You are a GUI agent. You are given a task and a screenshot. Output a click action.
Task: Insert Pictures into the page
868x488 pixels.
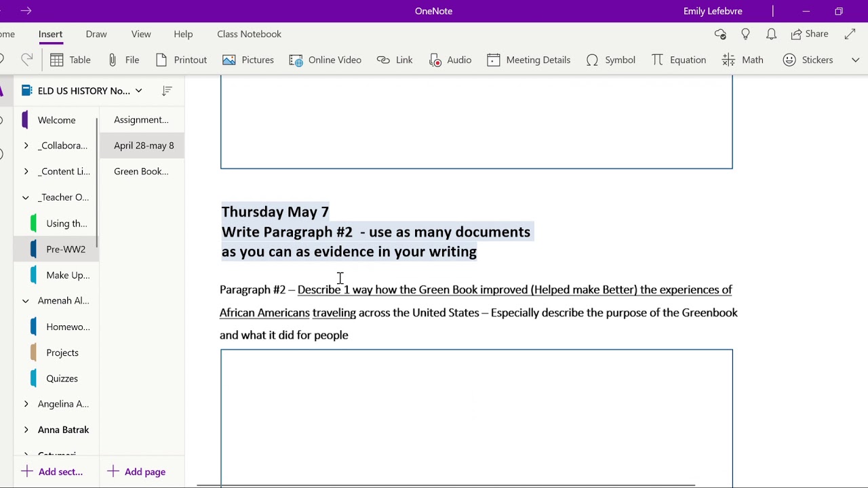click(248, 60)
